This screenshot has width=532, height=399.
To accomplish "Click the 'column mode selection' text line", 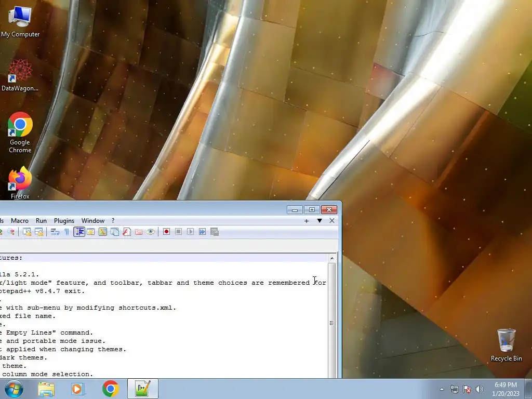I will pyautogui.click(x=46, y=374).
